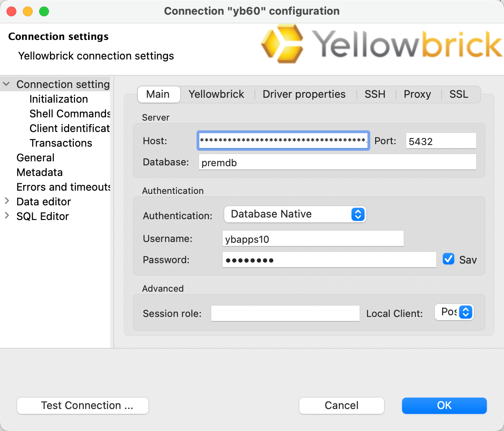Click Cancel to discard changes
504x431 pixels.
point(341,405)
